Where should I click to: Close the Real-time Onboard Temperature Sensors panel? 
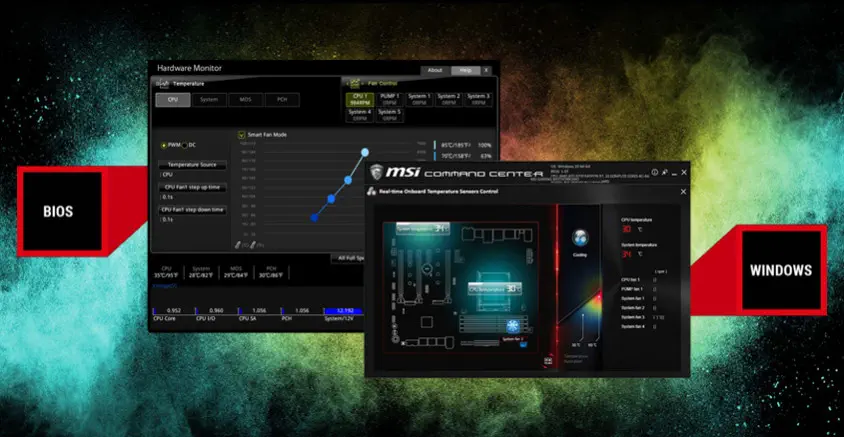click(x=683, y=192)
